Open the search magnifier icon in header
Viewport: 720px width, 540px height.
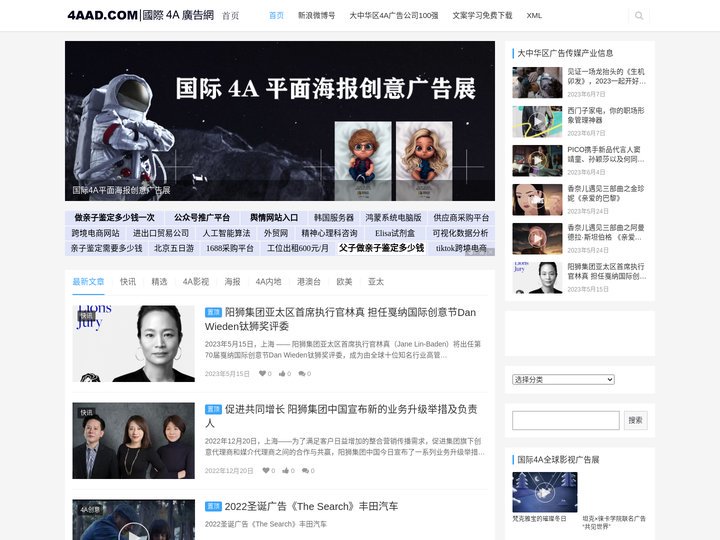[639, 16]
